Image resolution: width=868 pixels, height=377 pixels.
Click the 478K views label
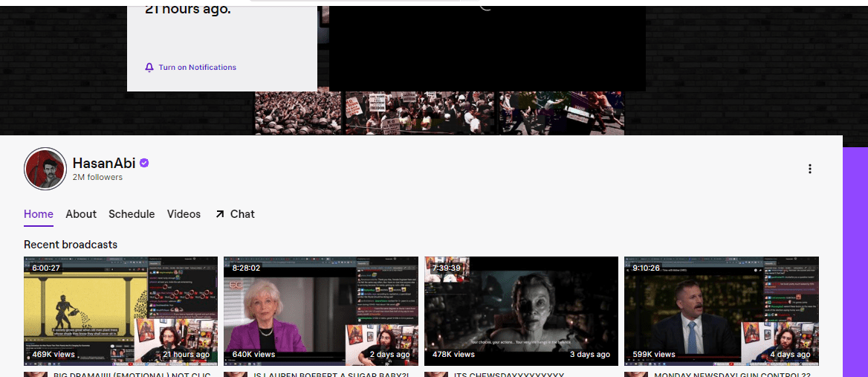(453, 354)
